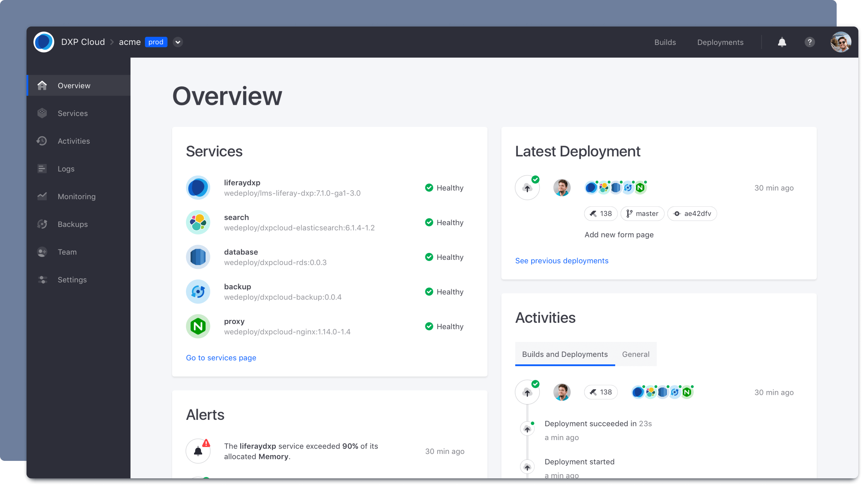
Task: Open the notifications bell icon
Action: tap(782, 42)
